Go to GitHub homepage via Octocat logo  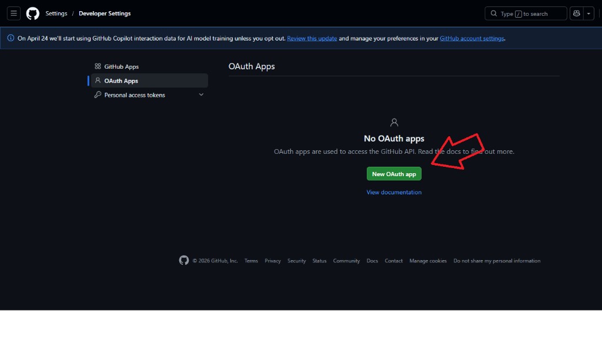(33, 14)
